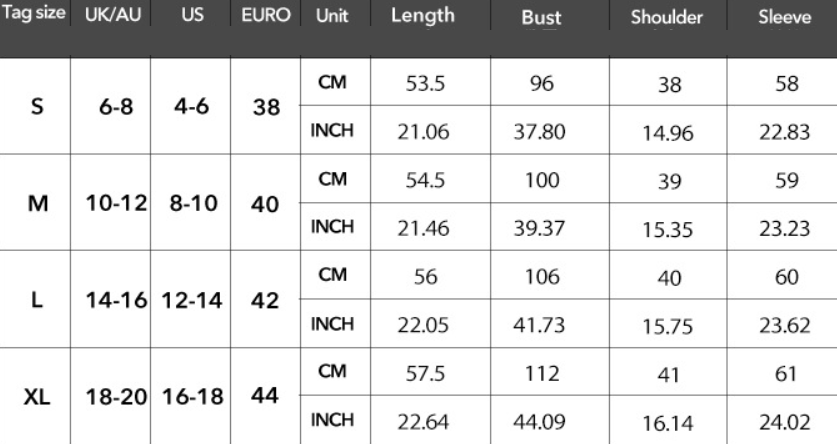Click the EURO size 44 cell

pos(264,396)
